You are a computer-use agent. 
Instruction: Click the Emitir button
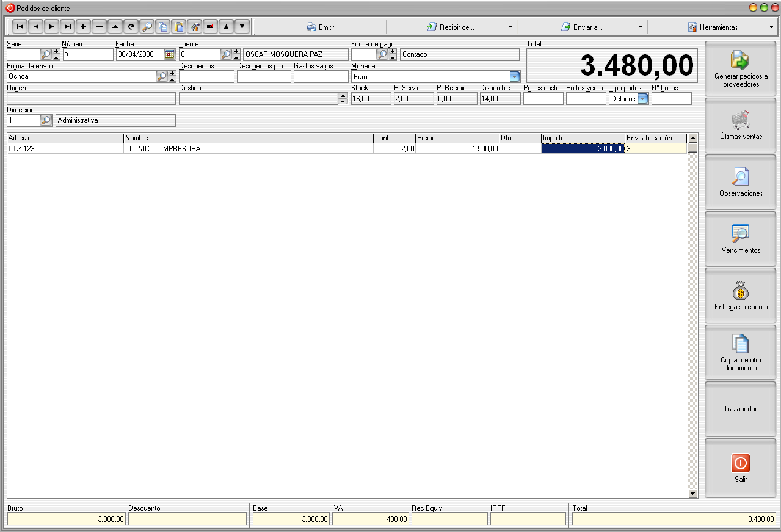320,27
